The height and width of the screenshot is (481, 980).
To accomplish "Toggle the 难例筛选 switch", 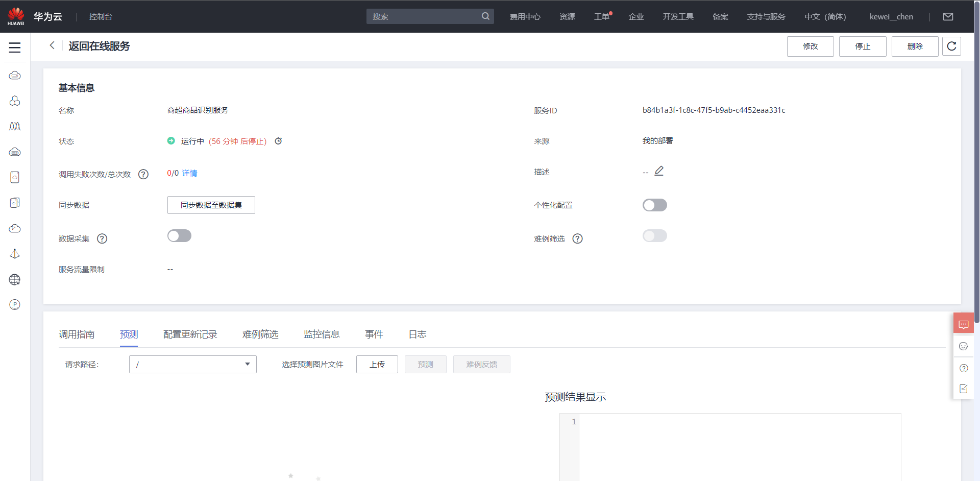I will tap(655, 235).
